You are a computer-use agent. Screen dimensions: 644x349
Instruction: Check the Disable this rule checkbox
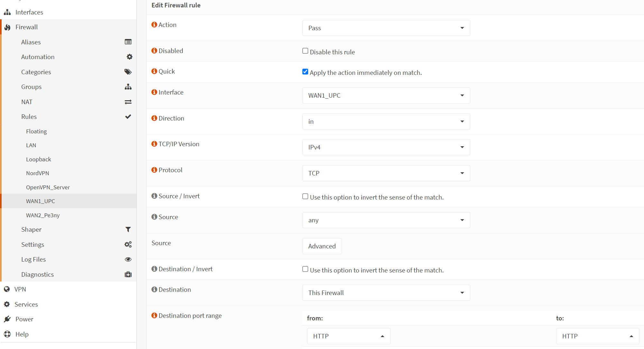pyautogui.click(x=305, y=50)
